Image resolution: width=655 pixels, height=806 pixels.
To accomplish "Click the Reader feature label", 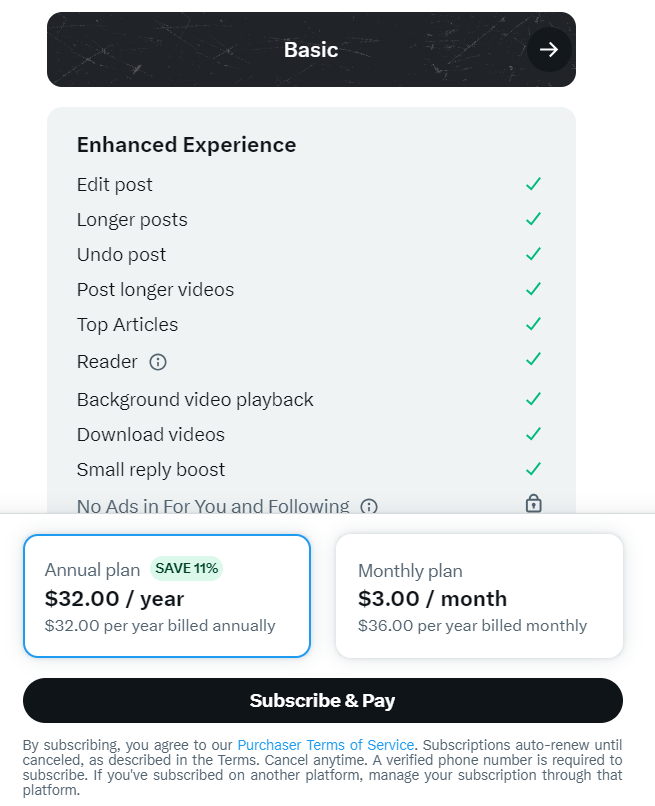I will 107,362.
